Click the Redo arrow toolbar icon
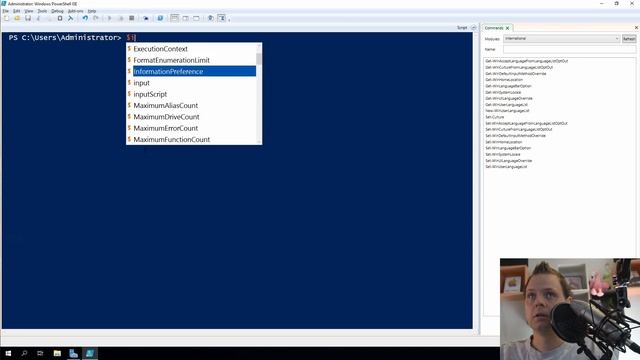This screenshot has height=360, width=640. pyautogui.click(x=96, y=18)
